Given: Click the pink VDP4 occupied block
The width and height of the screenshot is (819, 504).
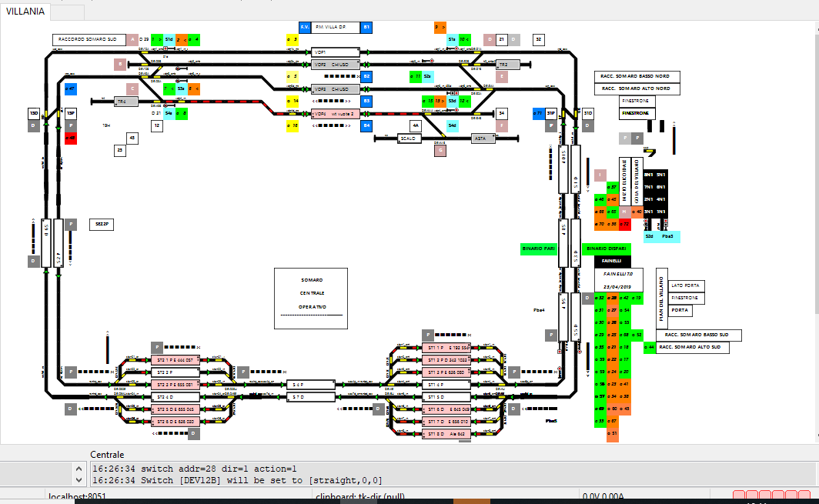Looking at the screenshot, I should tap(336, 113).
